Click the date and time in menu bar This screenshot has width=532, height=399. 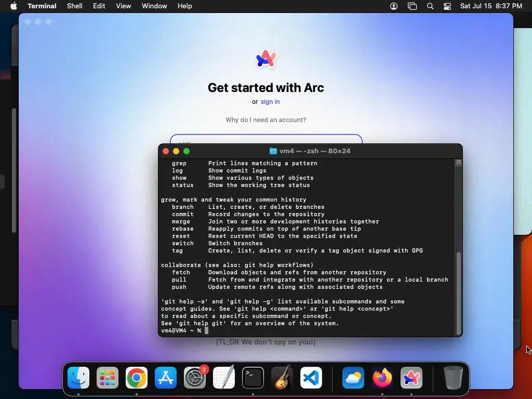coord(491,6)
